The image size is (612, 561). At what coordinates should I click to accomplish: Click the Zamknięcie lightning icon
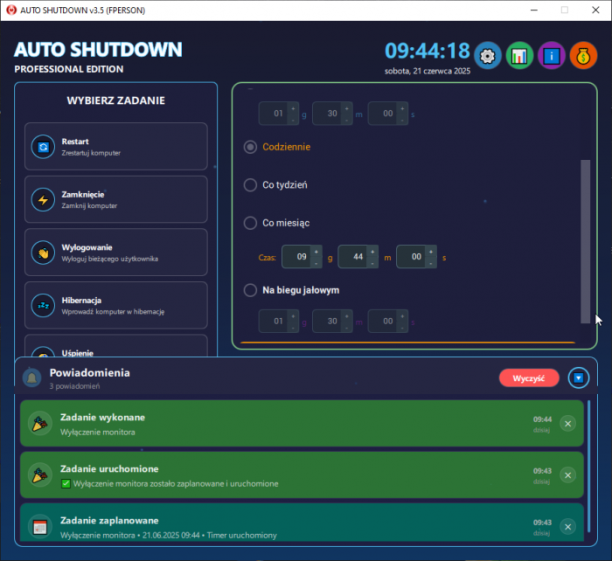43,199
